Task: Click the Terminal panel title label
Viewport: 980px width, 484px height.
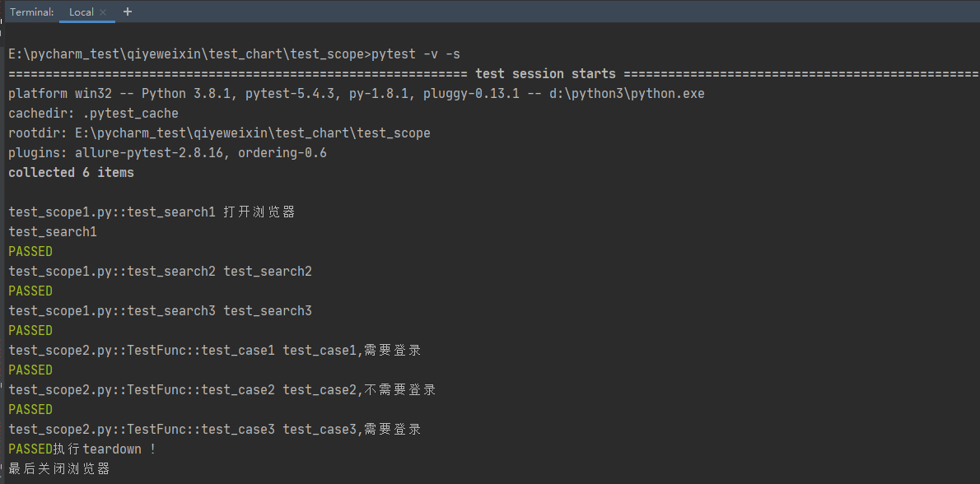Action: (32, 12)
